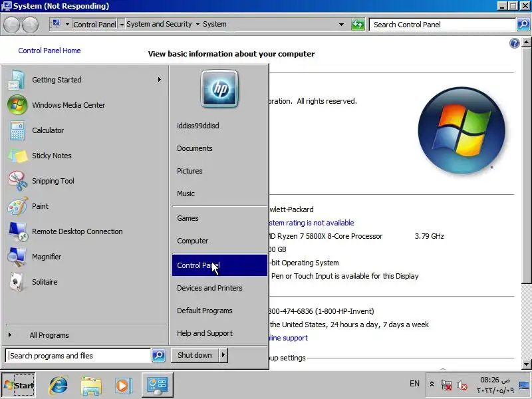Click the network status tray icon
This screenshot has width=532, height=399.
pyautogui.click(x=446, y=385)
